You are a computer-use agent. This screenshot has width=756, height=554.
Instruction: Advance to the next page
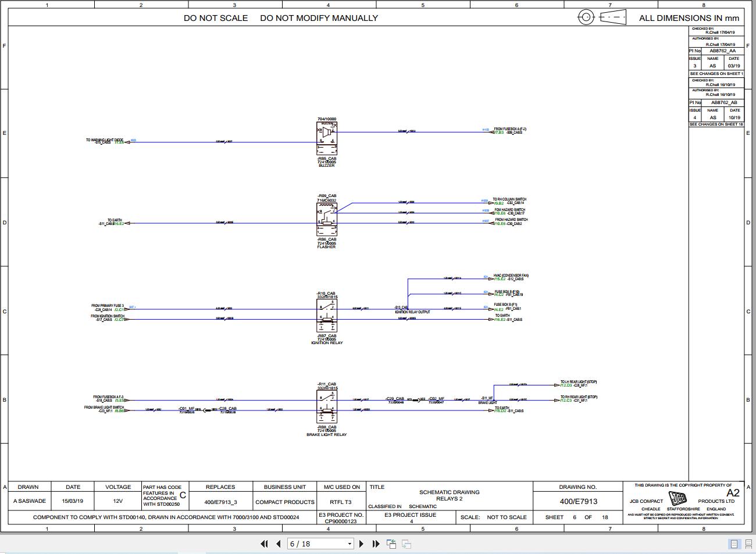tap(362, 544)
